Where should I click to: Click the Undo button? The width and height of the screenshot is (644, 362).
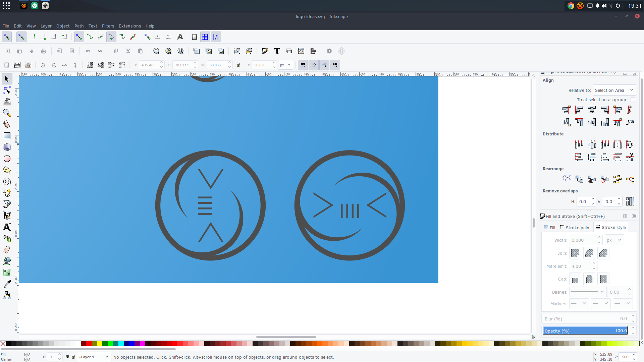(x=88, y=51)
